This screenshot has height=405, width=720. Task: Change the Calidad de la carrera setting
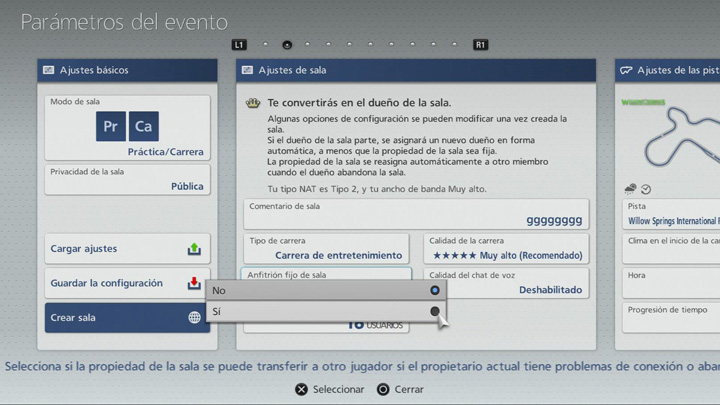[506, 248]
